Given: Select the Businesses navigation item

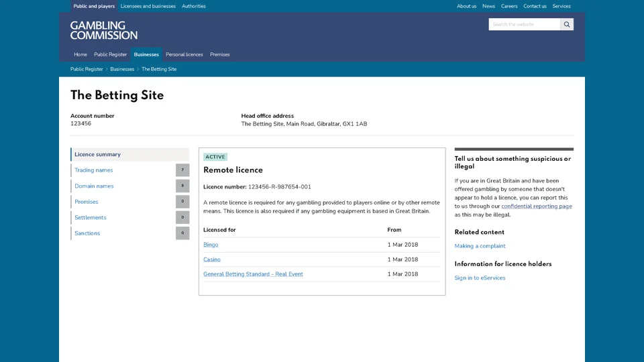Looking at the screenshot, I should [146, 54].
